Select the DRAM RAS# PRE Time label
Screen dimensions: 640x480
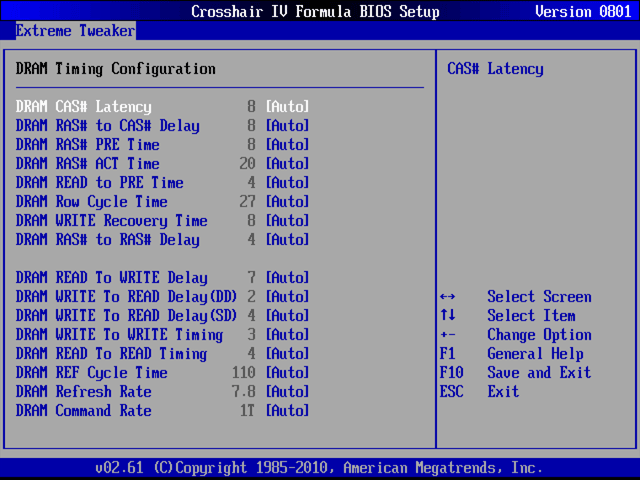tap(88, 144)
